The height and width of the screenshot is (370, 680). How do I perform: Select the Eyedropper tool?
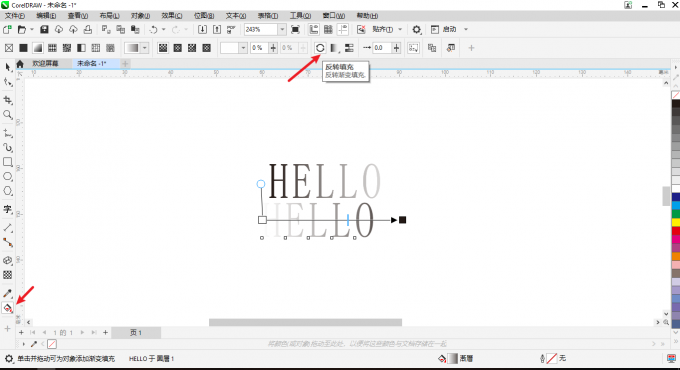(8, 293)
